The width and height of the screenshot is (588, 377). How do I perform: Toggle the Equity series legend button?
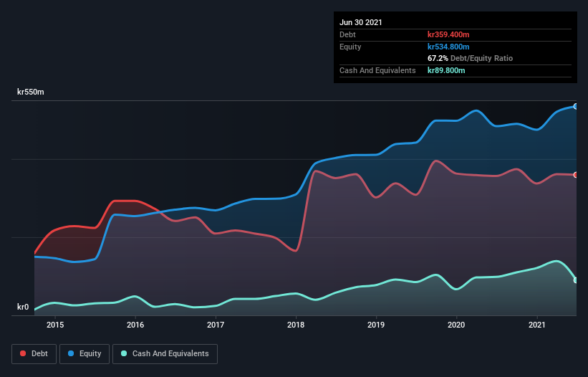pyautogui.click(x=85, y=354)
